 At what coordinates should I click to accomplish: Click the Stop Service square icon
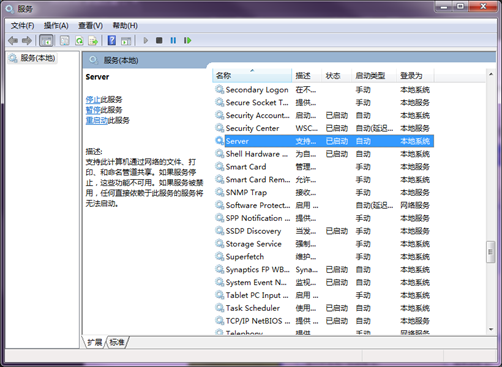[x=159, y=41]
